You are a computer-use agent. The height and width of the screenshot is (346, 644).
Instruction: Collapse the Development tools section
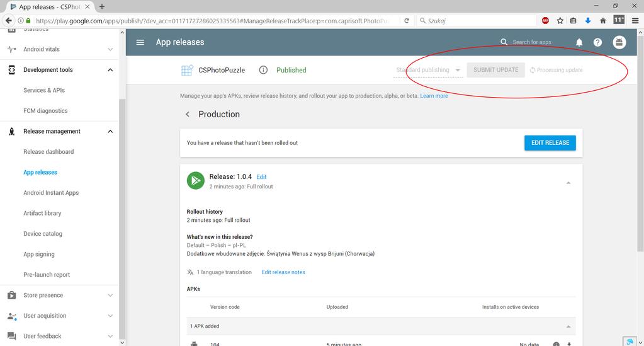pos(110,70)
